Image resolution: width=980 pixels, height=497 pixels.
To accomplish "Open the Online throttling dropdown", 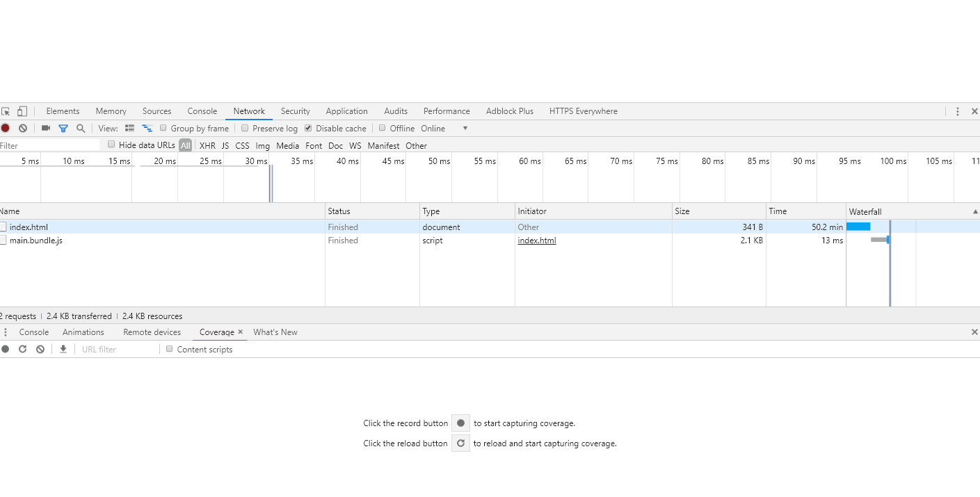I will [x=444, y=129].
